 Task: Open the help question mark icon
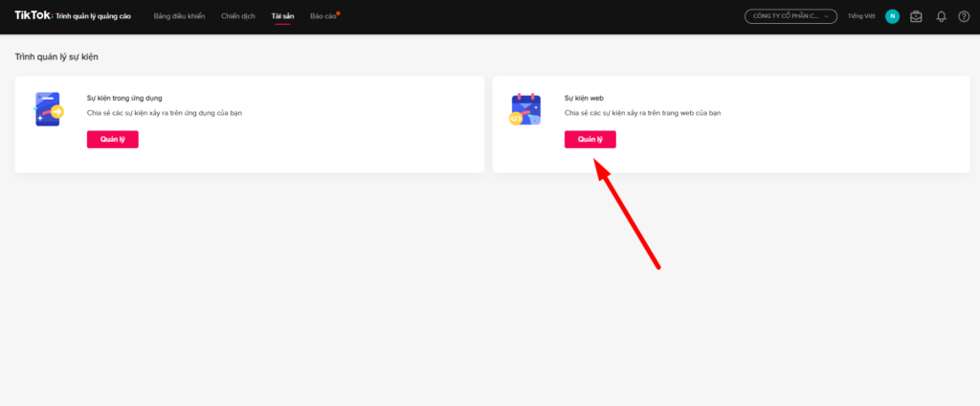[964, 16]
